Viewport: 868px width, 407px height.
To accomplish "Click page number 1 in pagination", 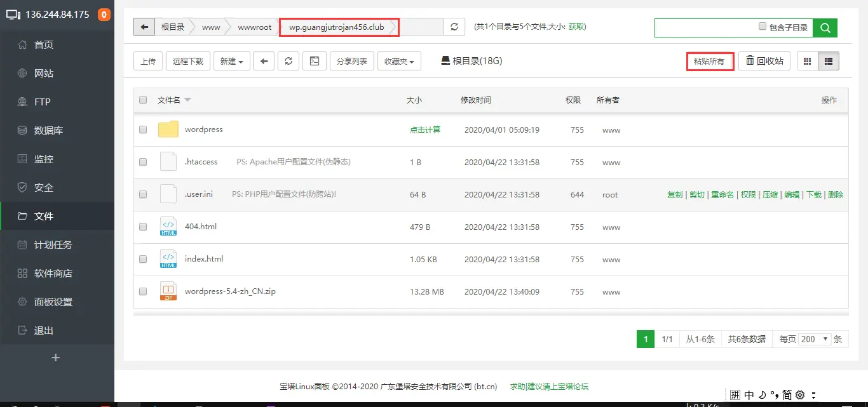I will 646,339.
